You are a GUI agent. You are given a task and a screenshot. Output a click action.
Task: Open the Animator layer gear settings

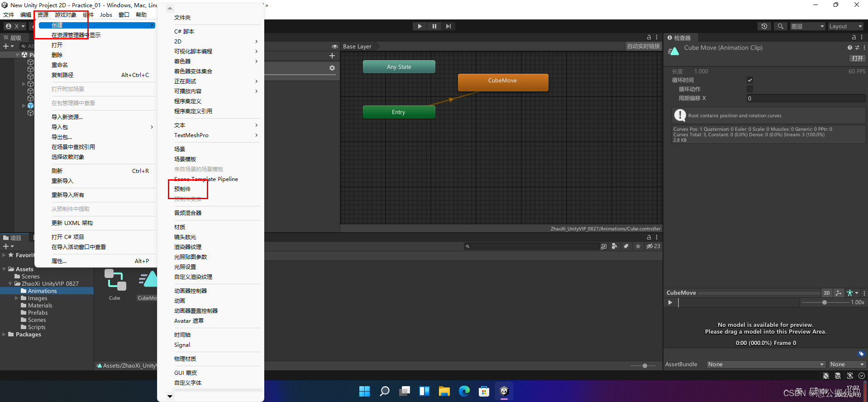coord(332,68)
